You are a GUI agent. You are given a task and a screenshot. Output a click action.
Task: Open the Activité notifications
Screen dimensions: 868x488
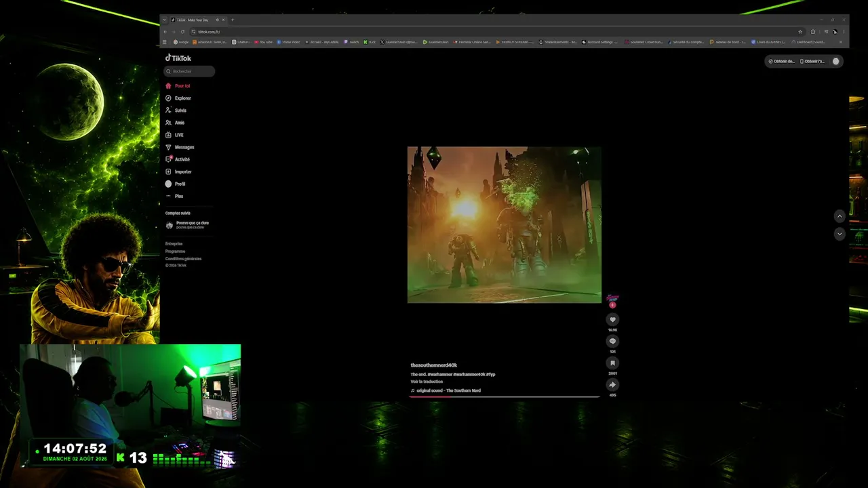pos(178,159)
